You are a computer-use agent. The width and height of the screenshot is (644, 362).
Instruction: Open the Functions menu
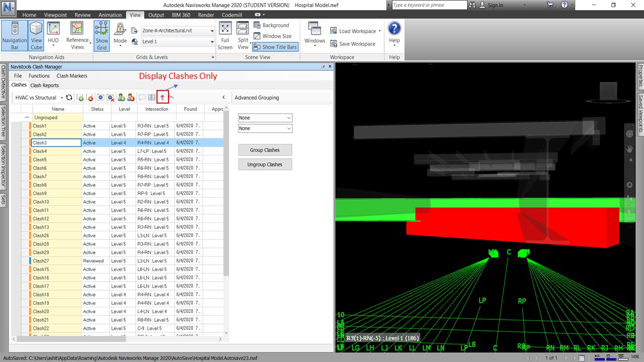coord(39,76)
